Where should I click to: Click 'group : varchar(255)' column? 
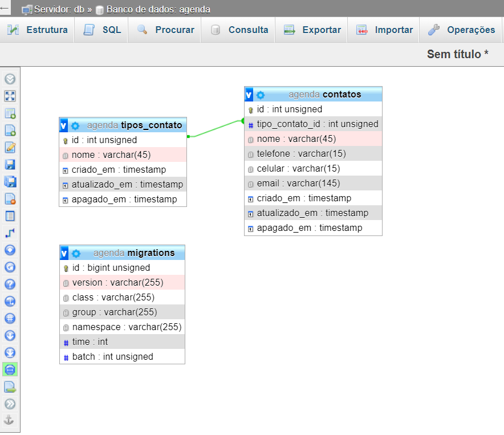pyautogui.click(x=122, y=312)
